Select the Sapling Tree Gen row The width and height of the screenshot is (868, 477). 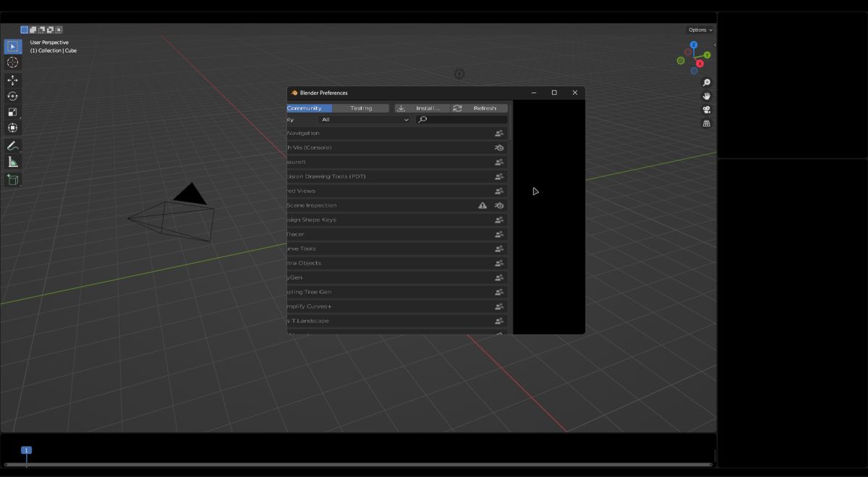pos(397,292)
